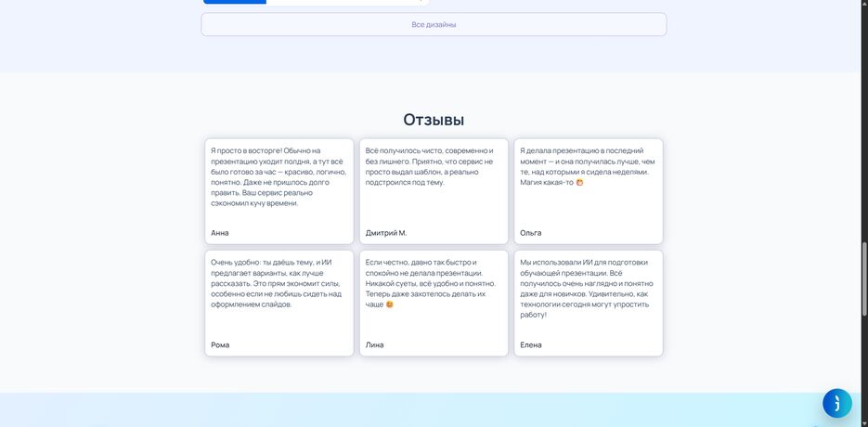Viewport: 868px width, 427px height.
Task: Click the reviewer name "Ольга"
Action: coord(531,233)
